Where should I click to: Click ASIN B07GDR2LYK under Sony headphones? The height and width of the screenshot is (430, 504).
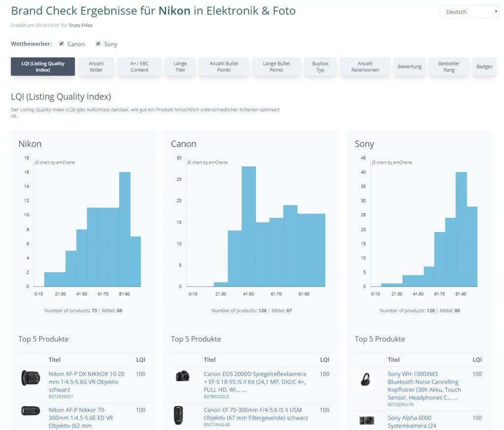(x=401, y=404)
